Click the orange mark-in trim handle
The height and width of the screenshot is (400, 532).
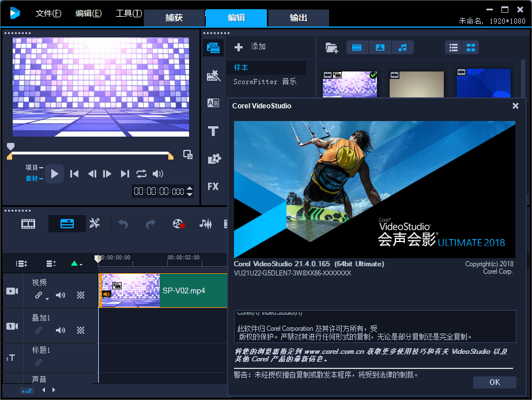click(9, 156)
